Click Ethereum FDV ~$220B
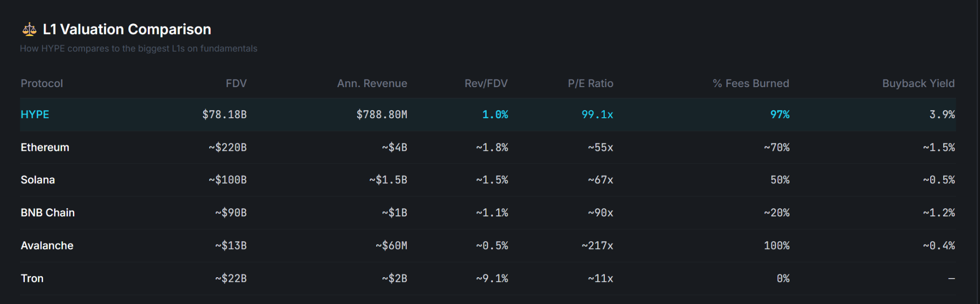 click(x=228, y=147)
